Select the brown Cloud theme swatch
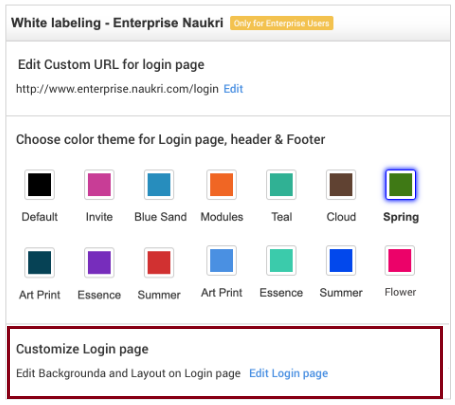 tap(341, 184)
